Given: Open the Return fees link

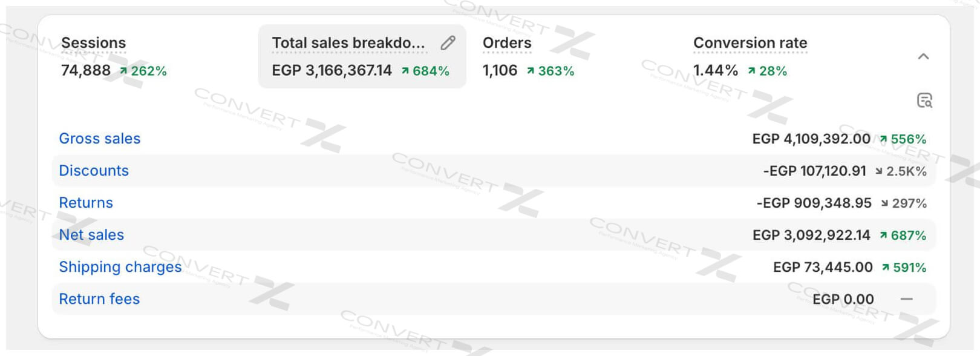Looking at the screenshot, I should tap(99, 299).
